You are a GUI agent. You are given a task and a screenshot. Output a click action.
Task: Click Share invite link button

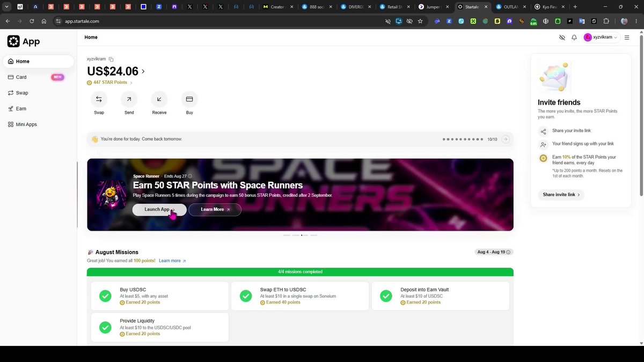click(561, 195)
